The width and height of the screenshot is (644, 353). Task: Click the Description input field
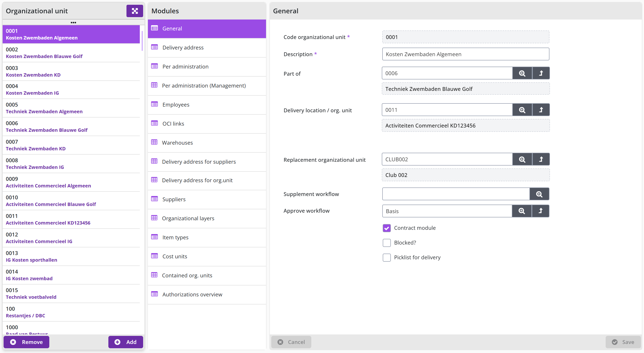click(x=466, y=54)
